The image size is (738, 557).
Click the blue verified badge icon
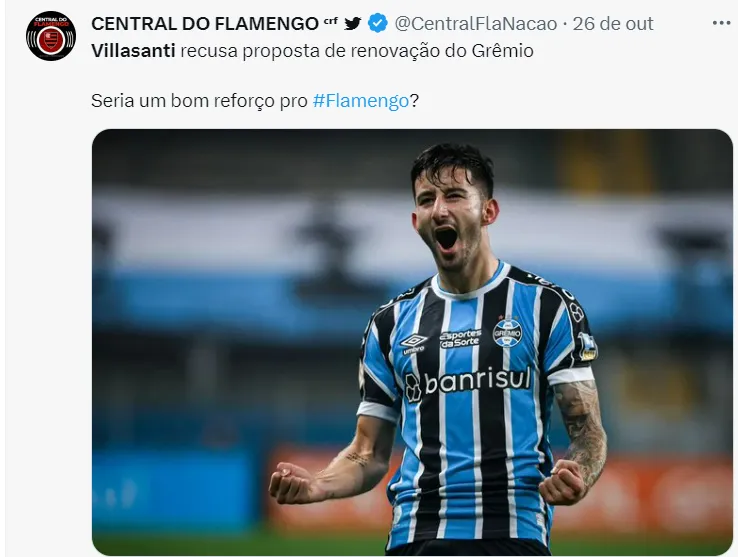(x=377, y=23)
